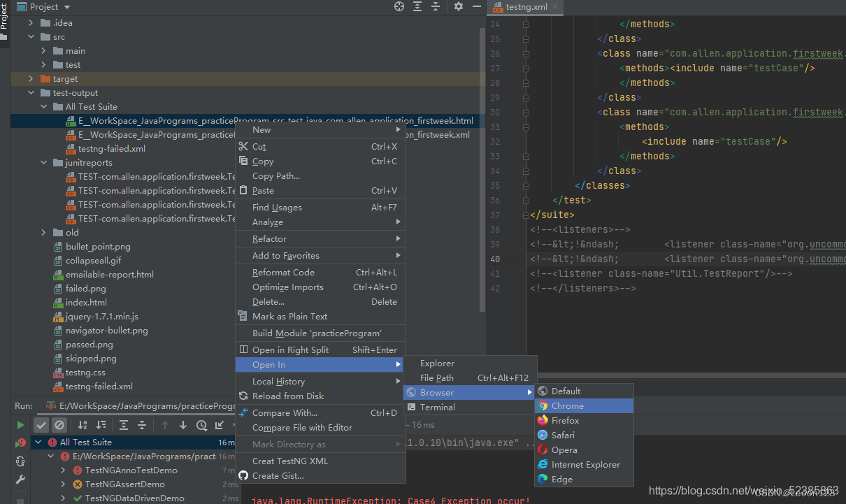This screenshot has height=504, width=846.
Task: Click Collapse All icon in Project panel header
Action: pyautogui.click(x=436, y=6)
